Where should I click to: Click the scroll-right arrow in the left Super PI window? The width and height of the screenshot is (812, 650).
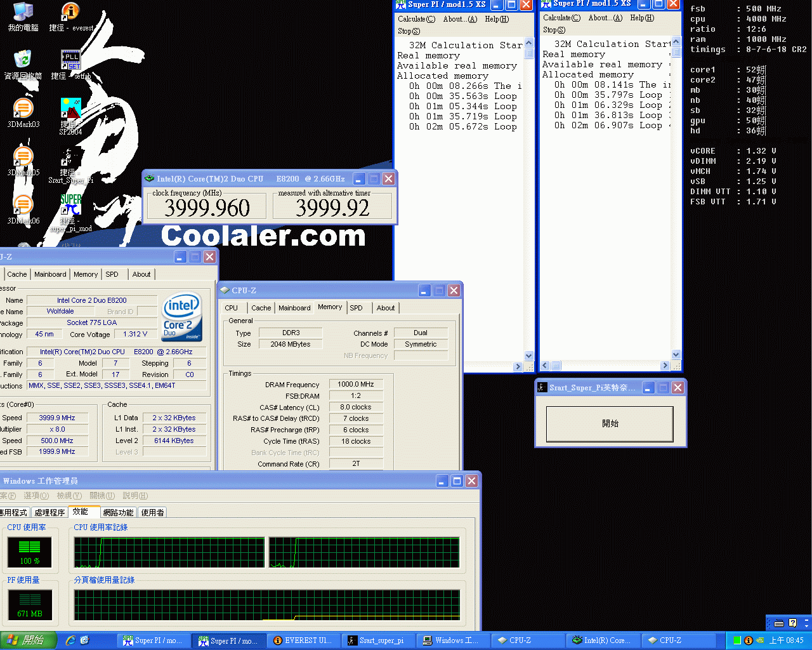(518, 367)
